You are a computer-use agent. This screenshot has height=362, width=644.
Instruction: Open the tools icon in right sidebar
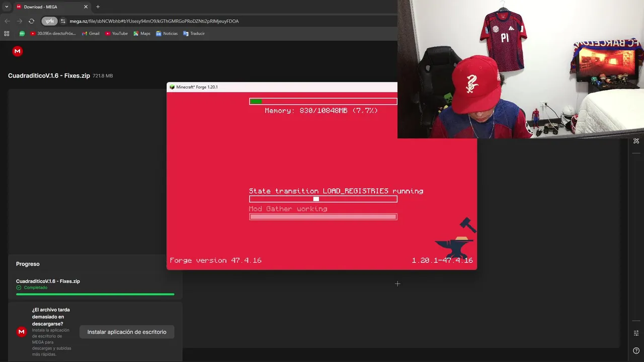[x=636, y=141]
